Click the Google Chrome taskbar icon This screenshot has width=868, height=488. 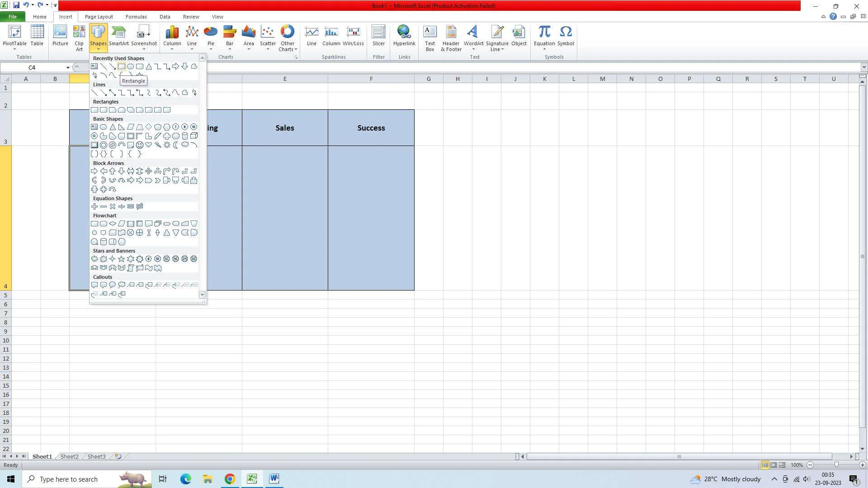tap(230, 479)
